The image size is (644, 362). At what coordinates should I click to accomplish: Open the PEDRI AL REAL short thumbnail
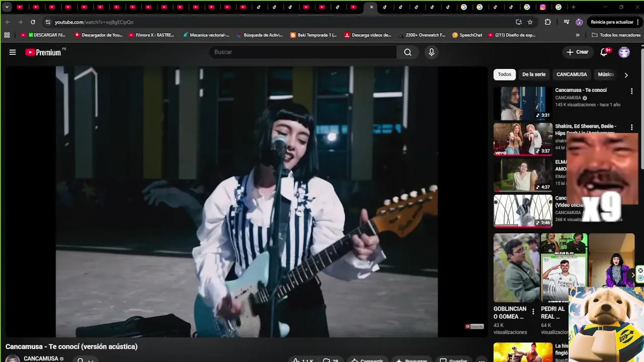pos(564,267)
